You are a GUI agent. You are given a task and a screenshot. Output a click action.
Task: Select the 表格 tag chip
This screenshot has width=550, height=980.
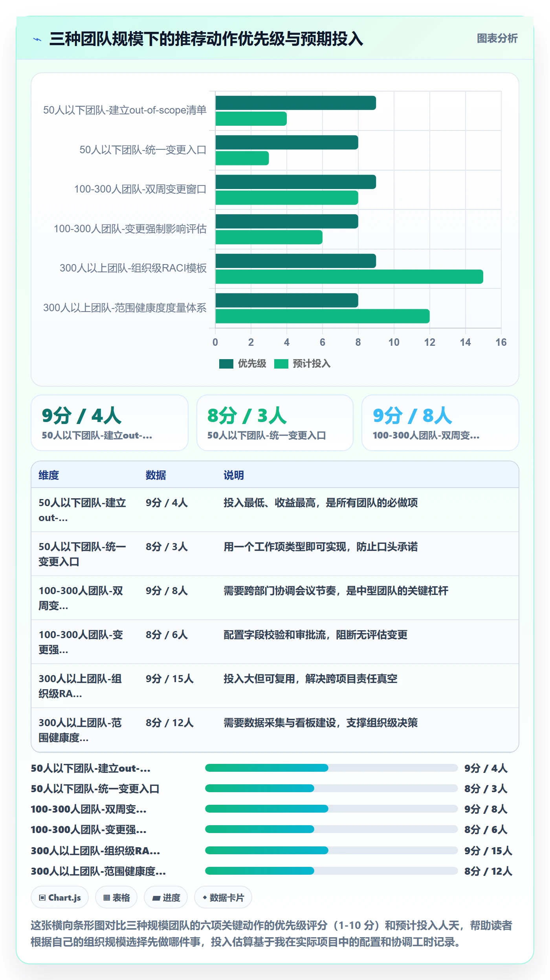(116, 897)
